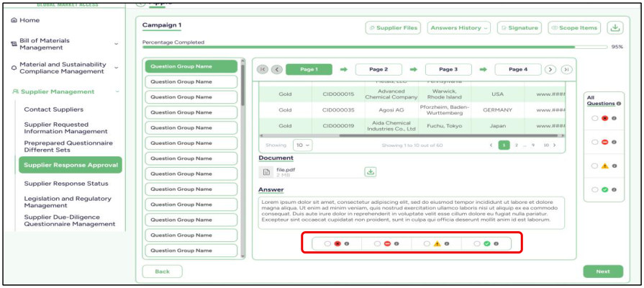Click the Next button
The image size is (644, 288).
[x=603, y=271]
